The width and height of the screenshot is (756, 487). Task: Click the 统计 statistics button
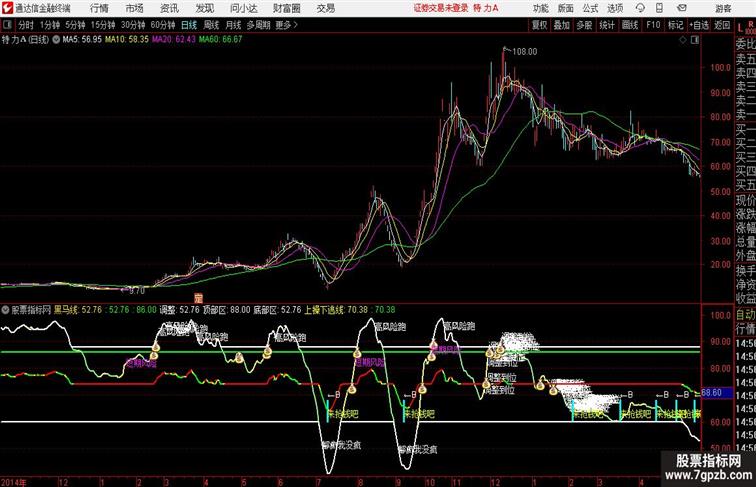[x=607, y=25]
